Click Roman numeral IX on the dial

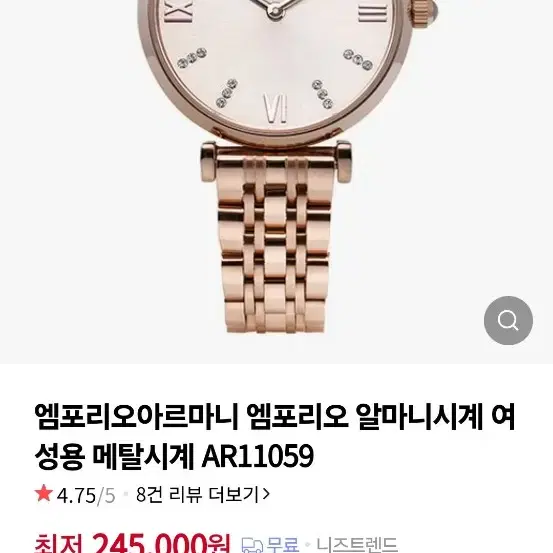(179, 11)
